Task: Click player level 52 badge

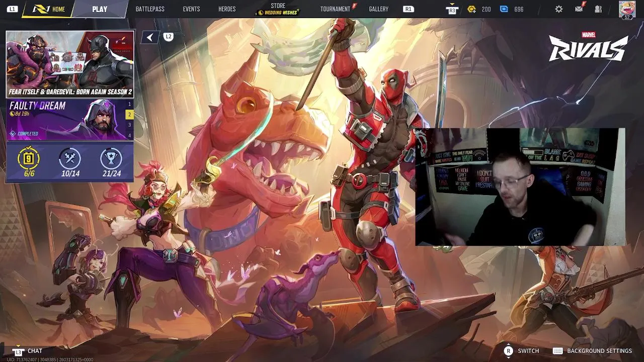Action: coord(627,17)
